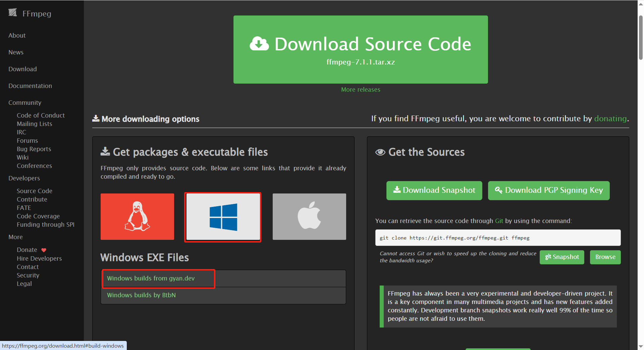Select the Apple macOS packages tile
Viewport: 644px width, 350px height.
[x=309, y=217]
